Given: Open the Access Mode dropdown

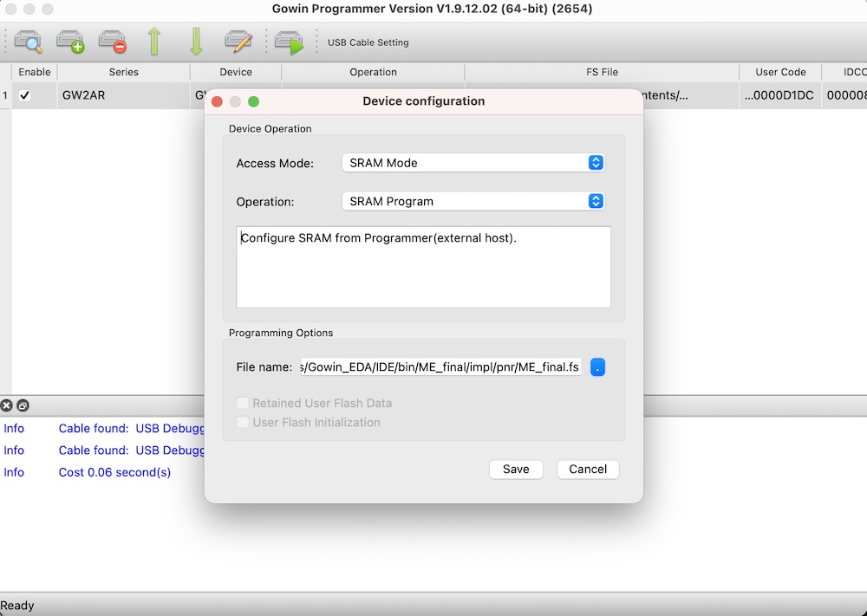Looking at the screenshot, I should (x=473, y=163).
